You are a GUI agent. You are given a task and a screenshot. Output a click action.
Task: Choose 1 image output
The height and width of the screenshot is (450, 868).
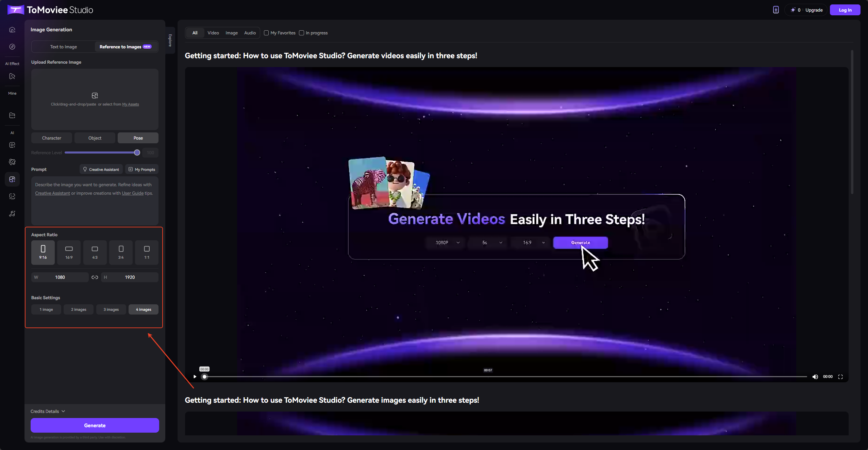(x=46, y=309)
